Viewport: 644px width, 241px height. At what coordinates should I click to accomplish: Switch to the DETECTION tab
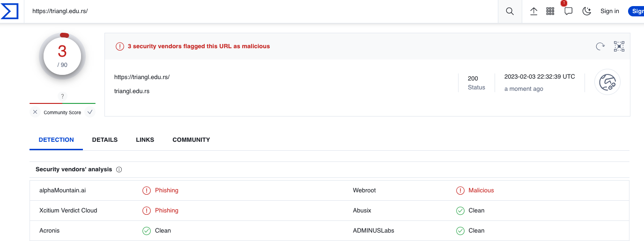(x=56, y=140)
